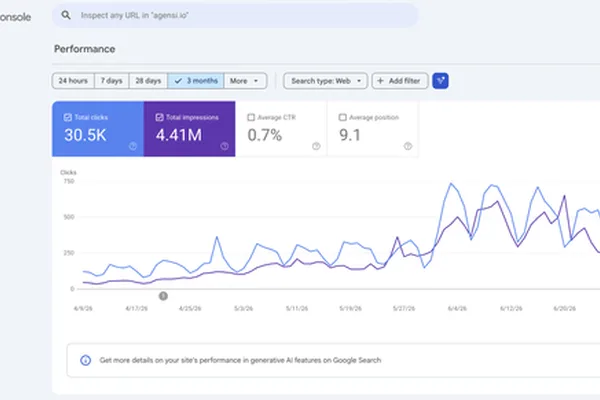Open the generative AI features details banner
Image resolution: width=600 pixels, height=400 pixels.
[333, 360]
